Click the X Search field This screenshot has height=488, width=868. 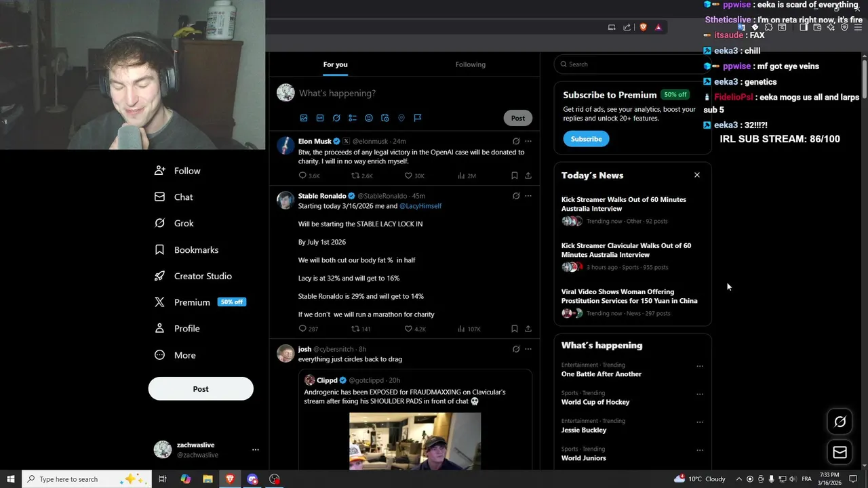[x=631, y=64]
